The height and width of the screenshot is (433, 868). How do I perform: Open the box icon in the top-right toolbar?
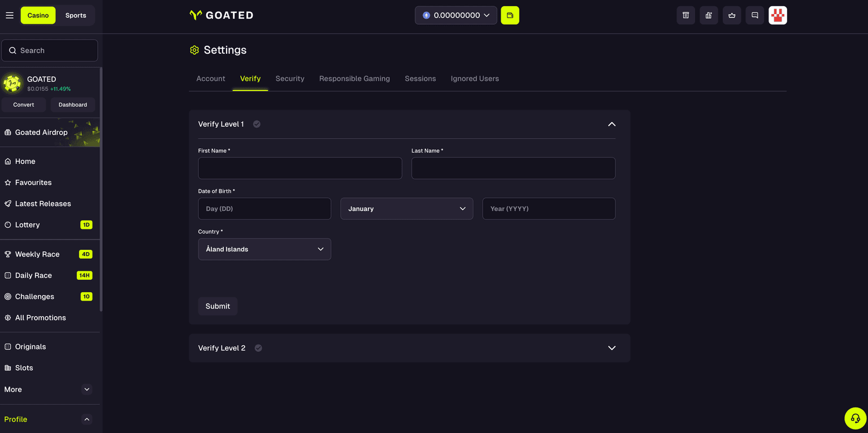685,15
